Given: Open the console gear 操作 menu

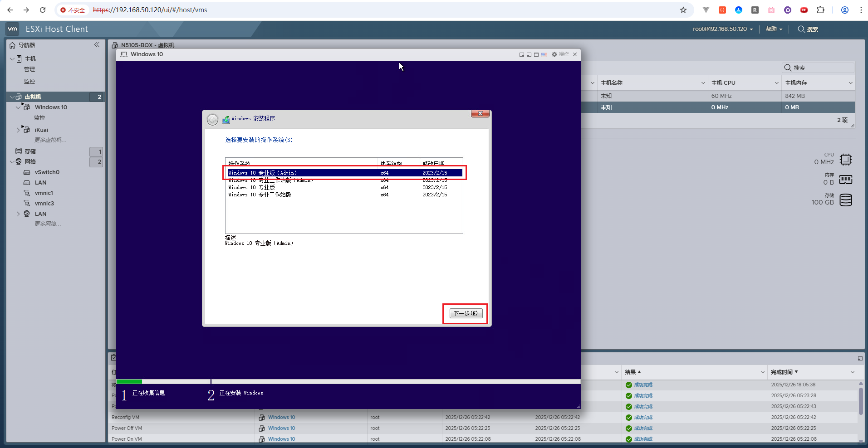Looking at the screenshot, I should pos(560,54).
